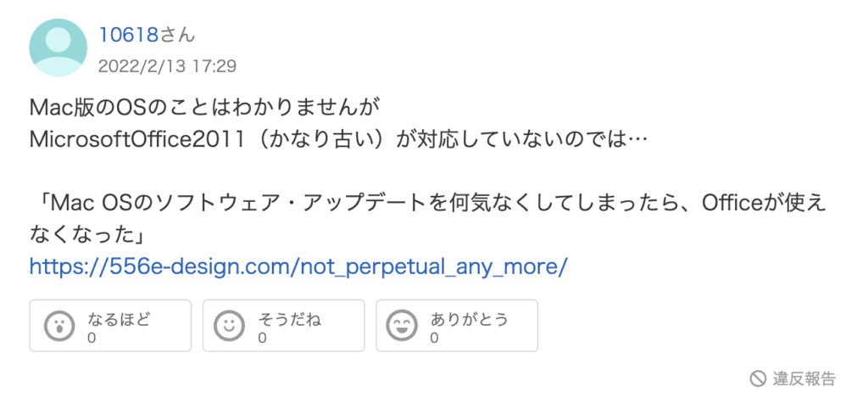Screen dimensions: 868x409
Task: Report this answer via 違反報告
Action: click(x=793, y=378)
